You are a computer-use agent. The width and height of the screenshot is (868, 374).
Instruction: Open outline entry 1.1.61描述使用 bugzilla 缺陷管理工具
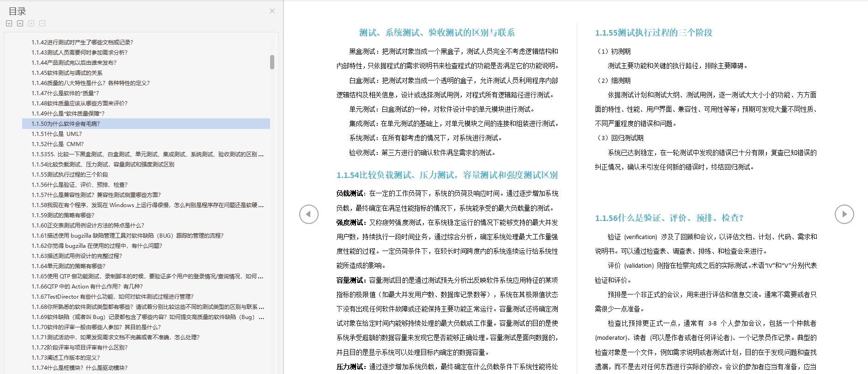coord(127,235)
